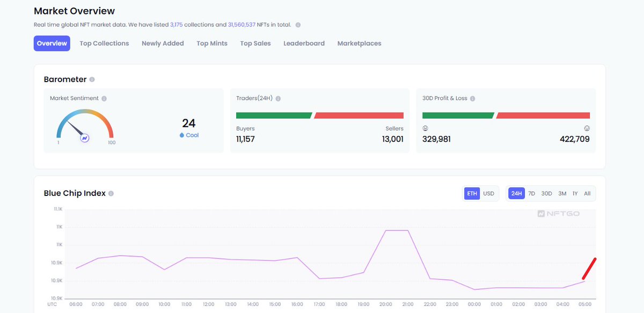The height and width of the screenshot is (313, 644).
Task: Open info icon next to Traders(24H)
Action: [x=278, y=99]
